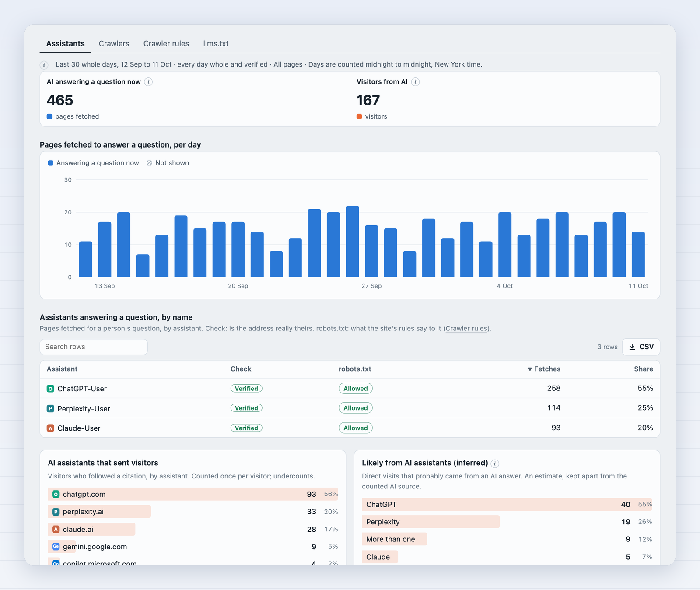Click the Perplexity-User row icon
Viewport: 700px width, 590px height.
[x=50, y=409]
